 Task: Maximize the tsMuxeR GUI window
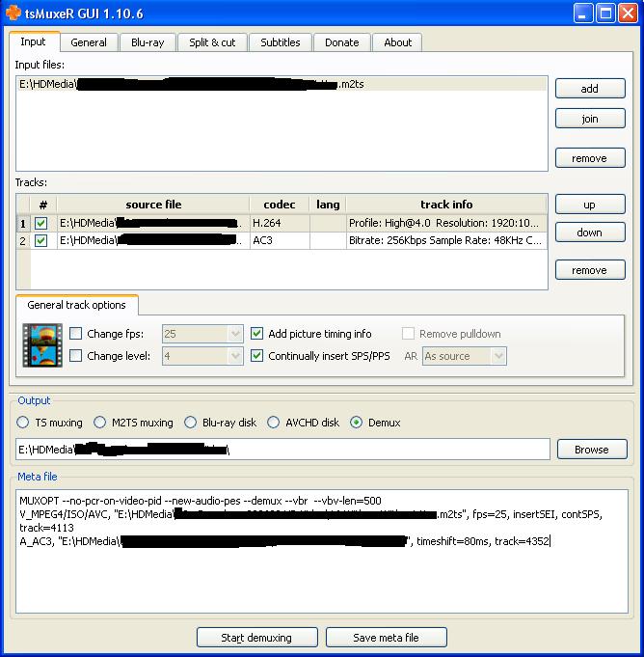click(x=605, y=13)
